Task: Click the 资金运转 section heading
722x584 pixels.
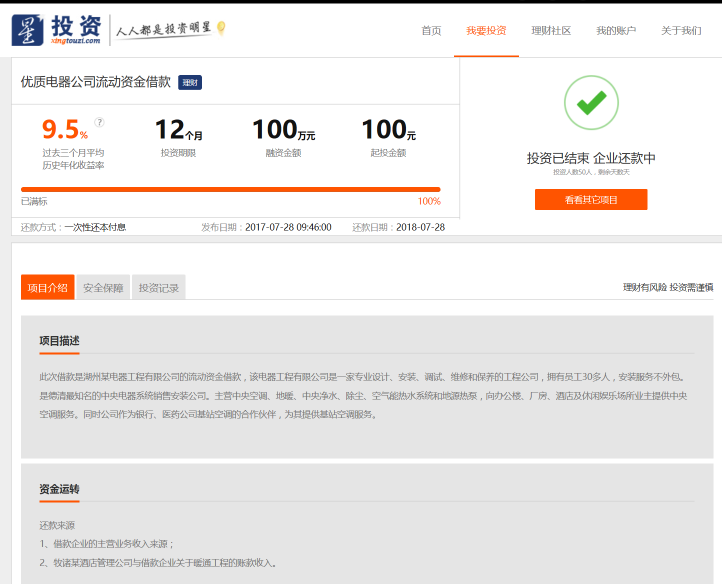Action: [x=59, y=489]
